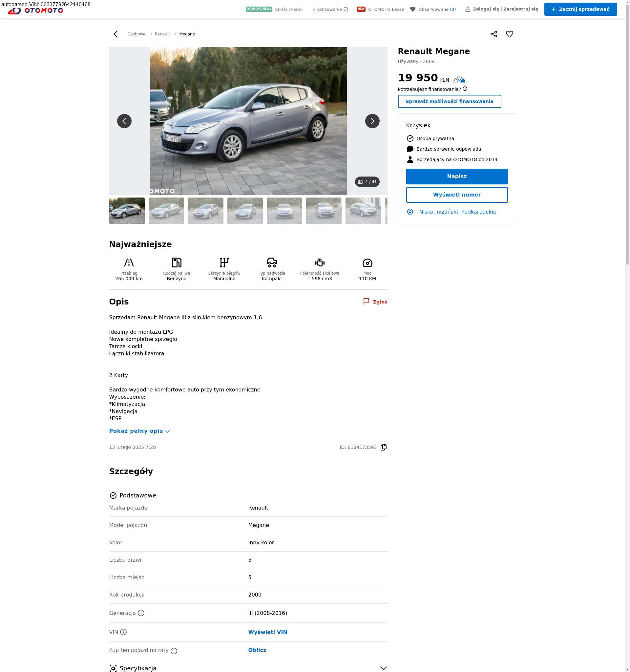630x672 pixels.
Task: Open OTOMOTO Lease menu item
Action: click(386, 10)
